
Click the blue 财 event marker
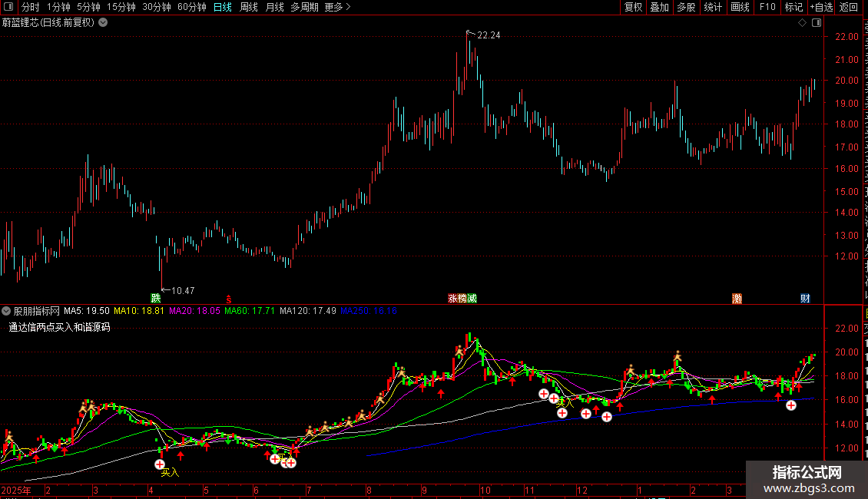tap(806, 299)
